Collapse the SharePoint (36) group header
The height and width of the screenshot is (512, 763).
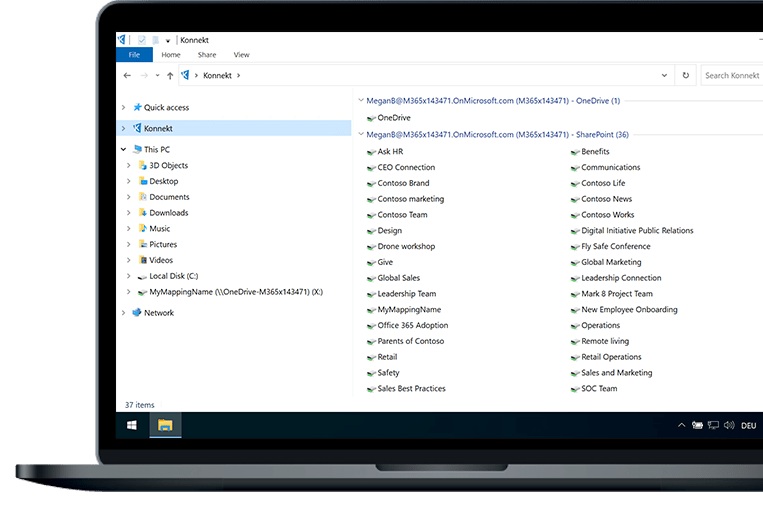click(x=361, y=134)
